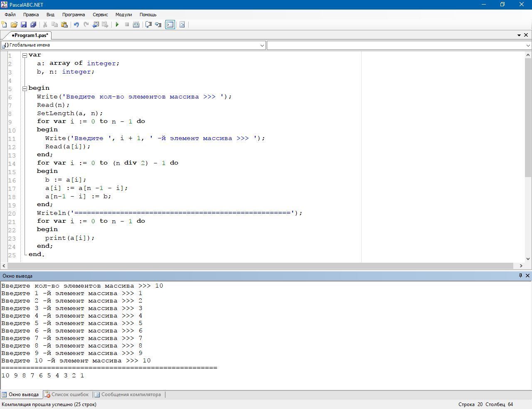Image resolution: width=532 pixels, height=409 pixels.
Task: Close the output window panel
Action: point(527,276)
